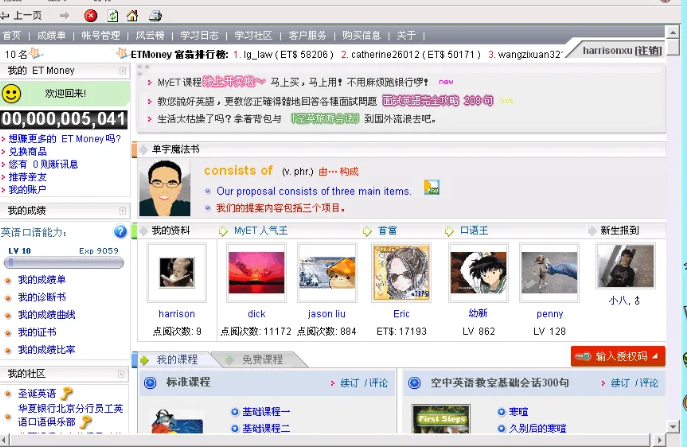Click the key icon next to 圣诞英语
Viewport: 687px width, 447px height.
pos(67,394)
